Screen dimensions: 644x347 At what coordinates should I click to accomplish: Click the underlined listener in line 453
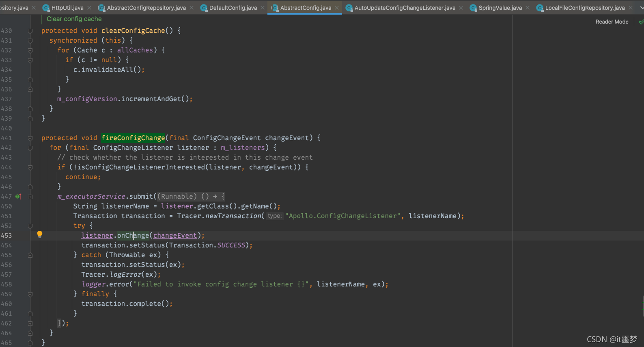(x=97, y=236)
